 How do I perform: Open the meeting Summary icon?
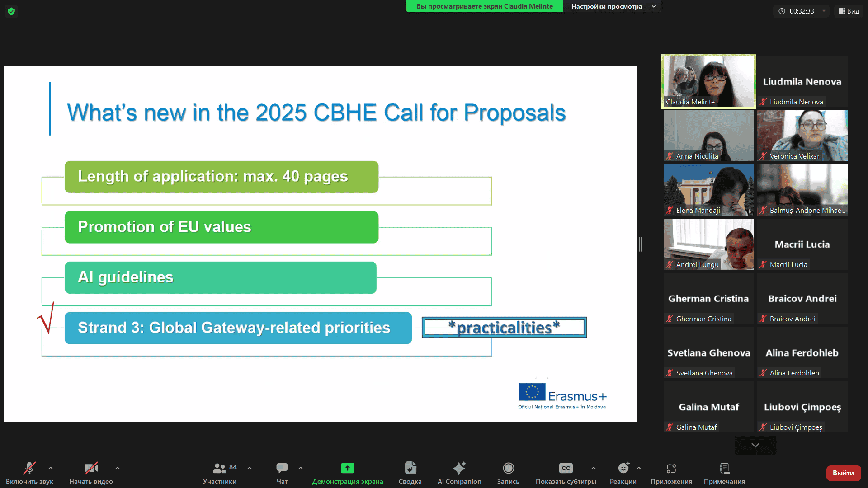(410, 469)
